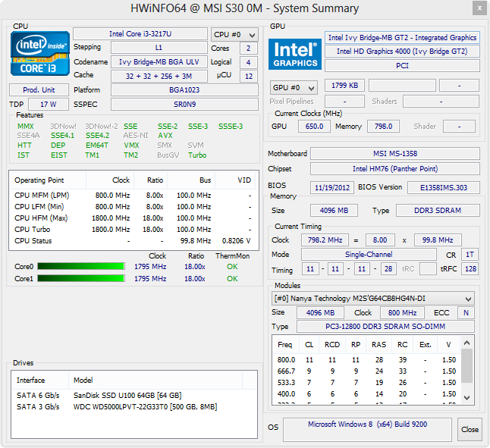This screenshot has width=490, height=448.
Task: Click the BIOS date 11/19/2012 field
Action: 332,188
